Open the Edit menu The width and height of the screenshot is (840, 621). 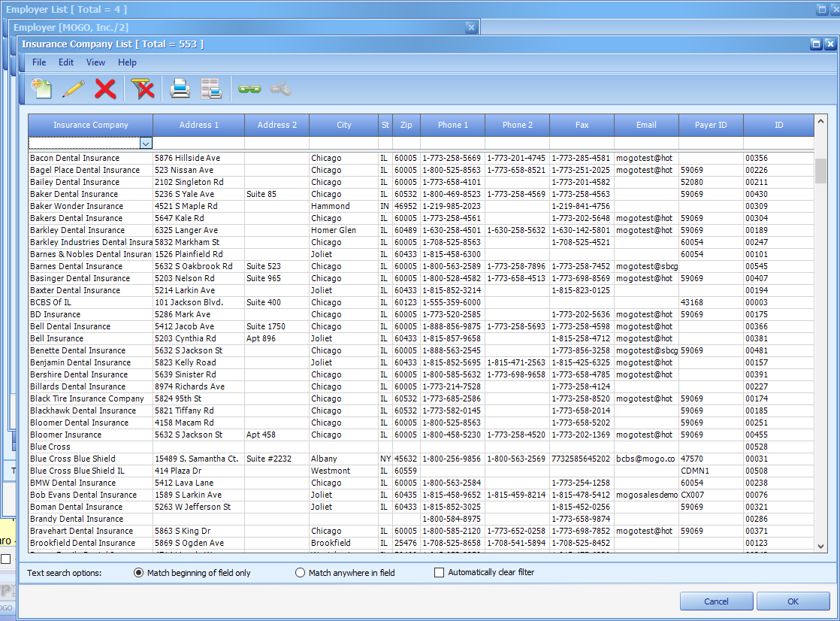click(x=66, y=62)
